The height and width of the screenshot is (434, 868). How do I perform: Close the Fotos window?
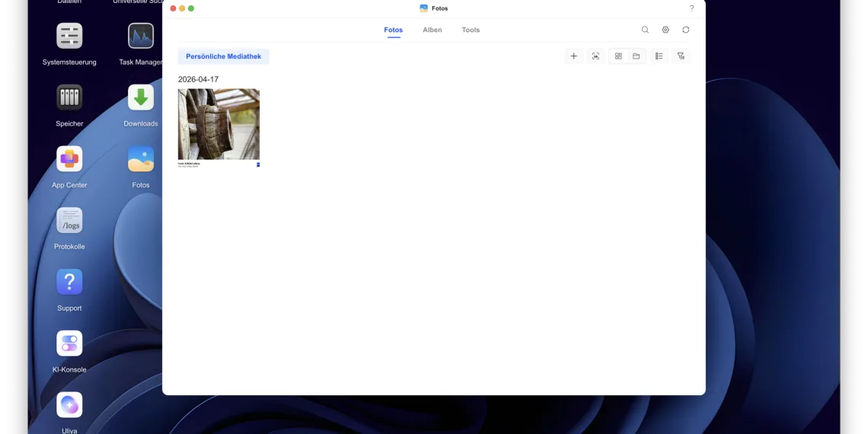[174, 8]
